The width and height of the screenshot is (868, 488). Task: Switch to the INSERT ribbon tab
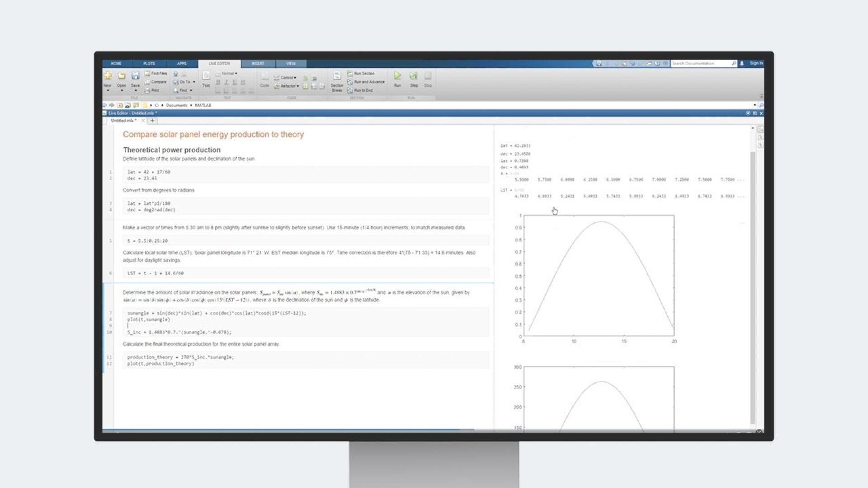(x=259, y=64)
